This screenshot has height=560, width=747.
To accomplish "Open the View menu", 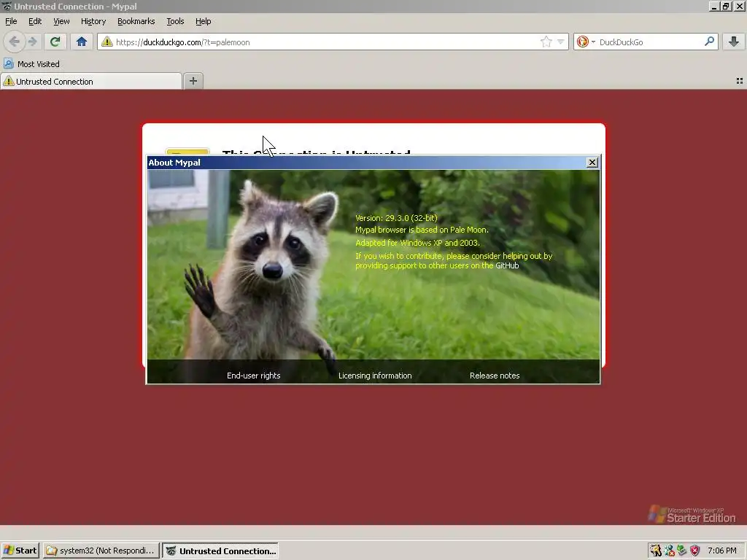I will [x=61, y=21].
